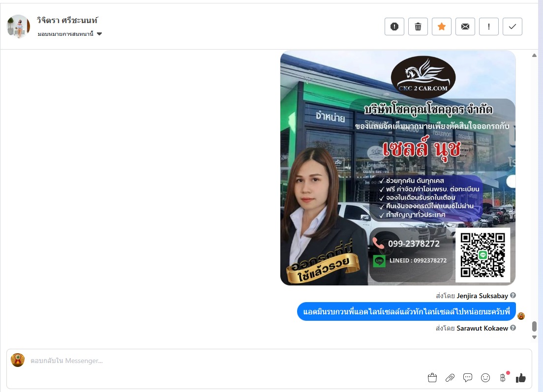Open emoji picker smiley icon
The image size is (543, 392).
coord(485,378)
